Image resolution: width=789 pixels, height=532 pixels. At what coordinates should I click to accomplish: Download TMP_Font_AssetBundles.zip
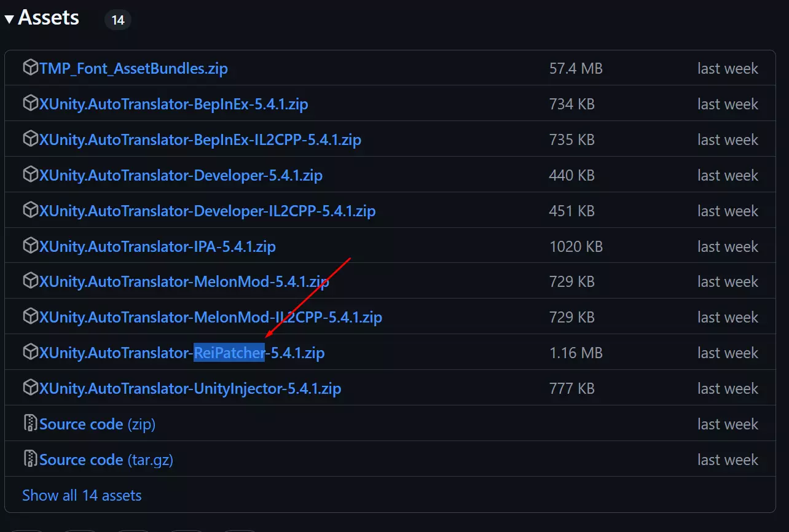(133, 68)
